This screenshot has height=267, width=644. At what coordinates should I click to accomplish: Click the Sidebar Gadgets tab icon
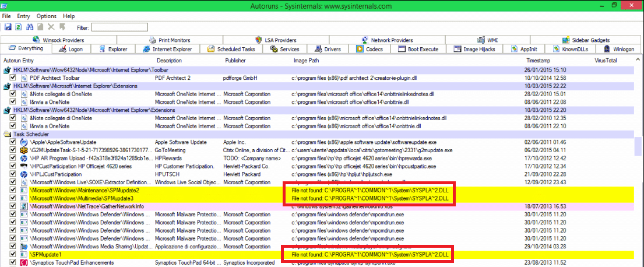(566, 40)
